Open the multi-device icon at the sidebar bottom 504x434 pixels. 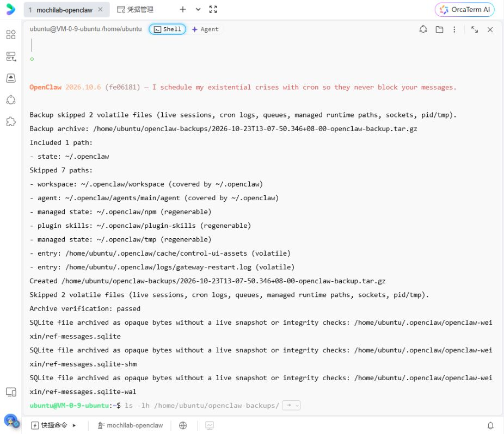tap(11, 392)
